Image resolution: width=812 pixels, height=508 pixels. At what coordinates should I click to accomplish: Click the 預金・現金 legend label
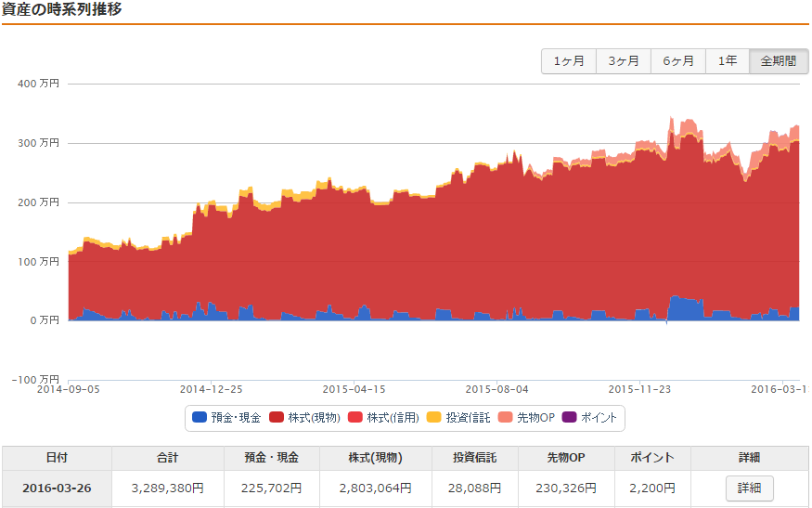(236, 418)
